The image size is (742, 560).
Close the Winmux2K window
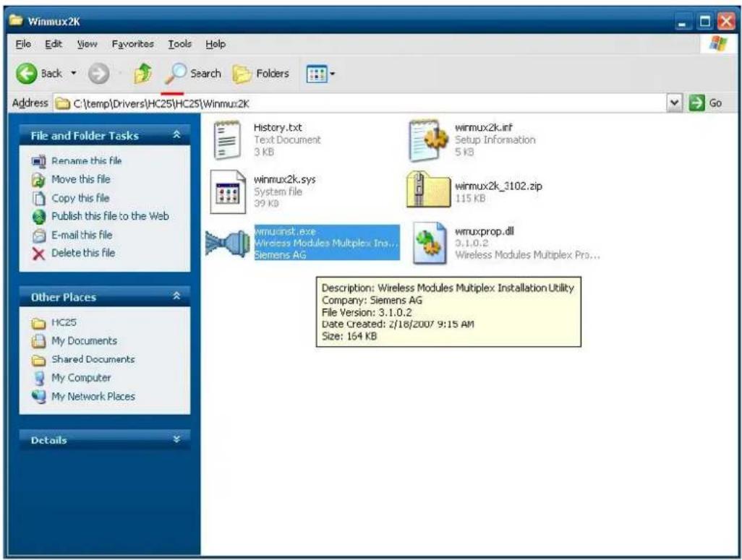726,22
